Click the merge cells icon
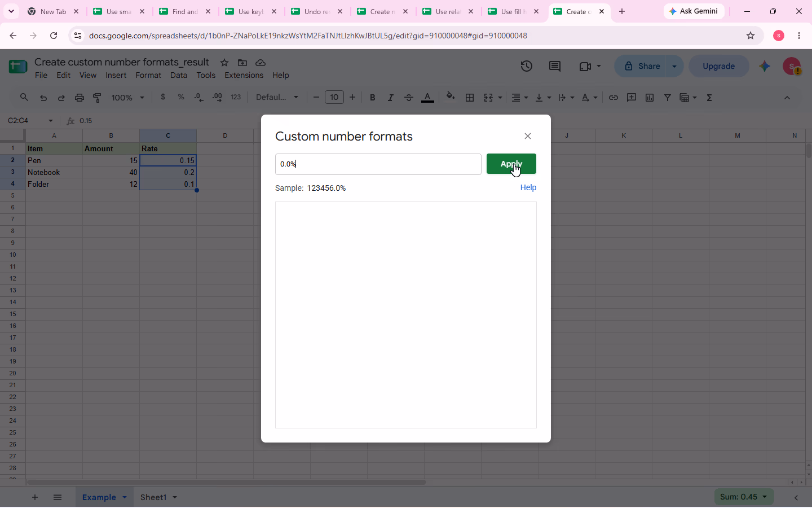The height and width of the screenshot is (508, 812). (488, 98)
